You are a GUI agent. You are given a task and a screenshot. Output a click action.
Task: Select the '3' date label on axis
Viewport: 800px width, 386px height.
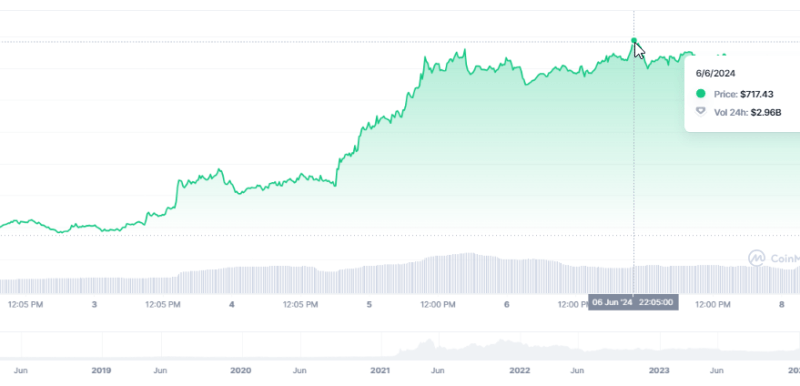pyautogui.click(x=94, y=304)
